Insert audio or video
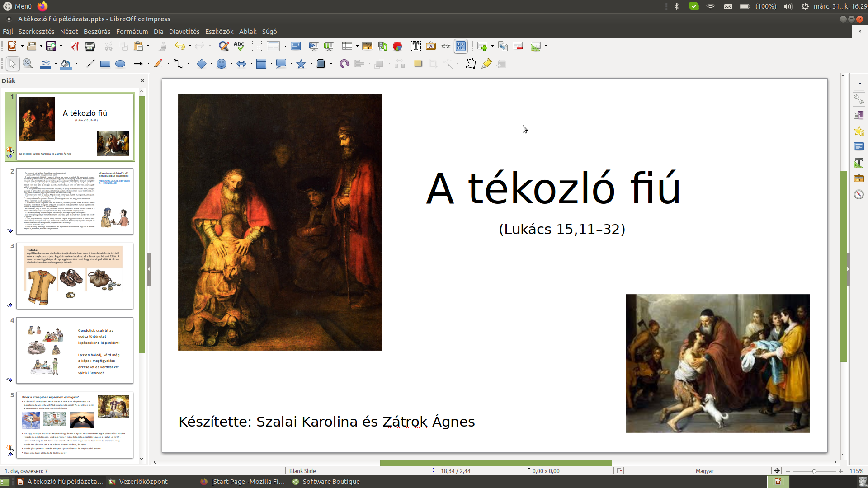 pyautogui.click(x=382, y=46)
